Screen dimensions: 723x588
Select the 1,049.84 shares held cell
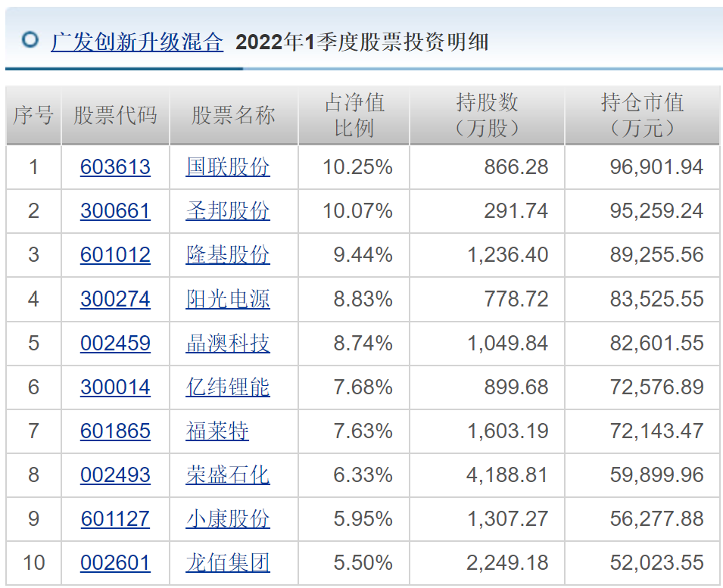tap(487, 344)
